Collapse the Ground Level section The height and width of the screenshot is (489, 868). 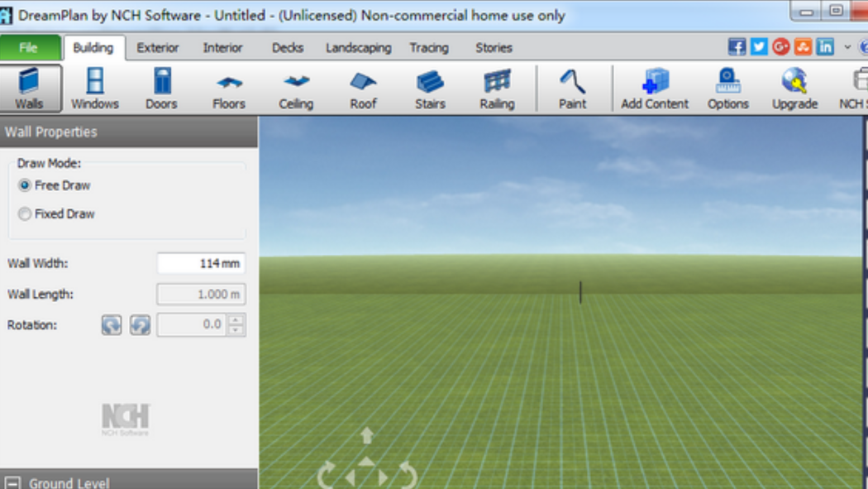pyautogui.click(x=13, y=483)
